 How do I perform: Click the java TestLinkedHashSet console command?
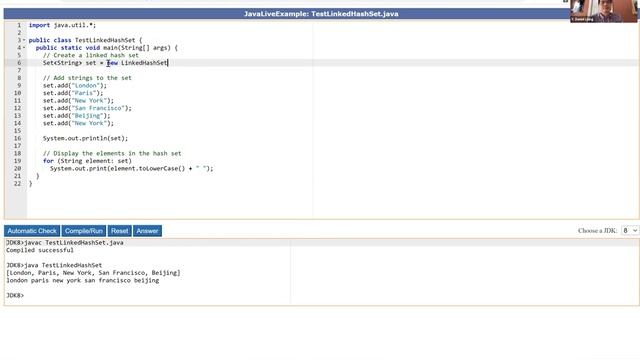[54, 265]
